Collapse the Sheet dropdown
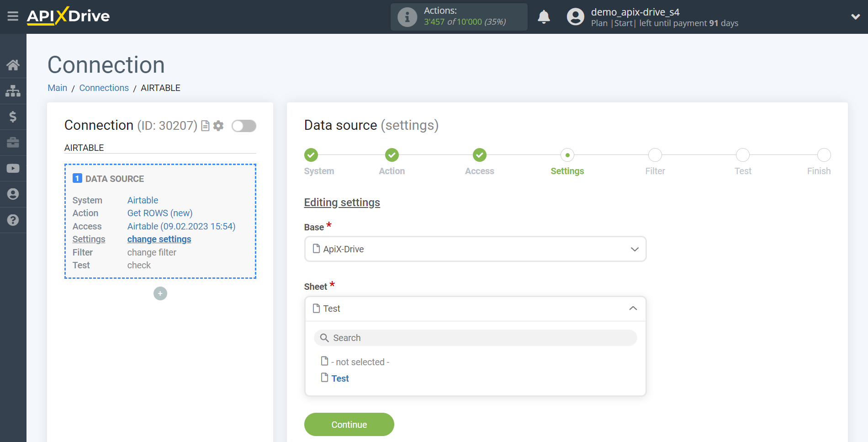868x442 pixels. (x=475, y=309)
